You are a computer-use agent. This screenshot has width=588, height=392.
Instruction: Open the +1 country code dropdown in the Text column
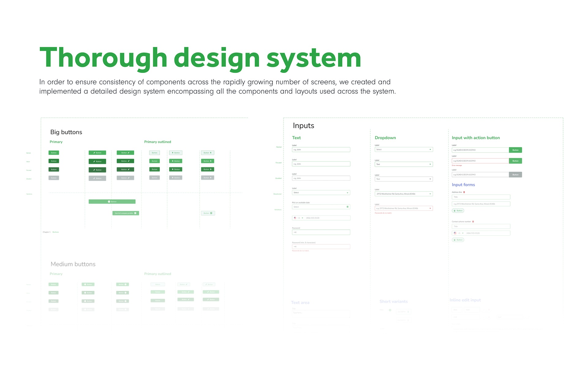tap(300, 218)
